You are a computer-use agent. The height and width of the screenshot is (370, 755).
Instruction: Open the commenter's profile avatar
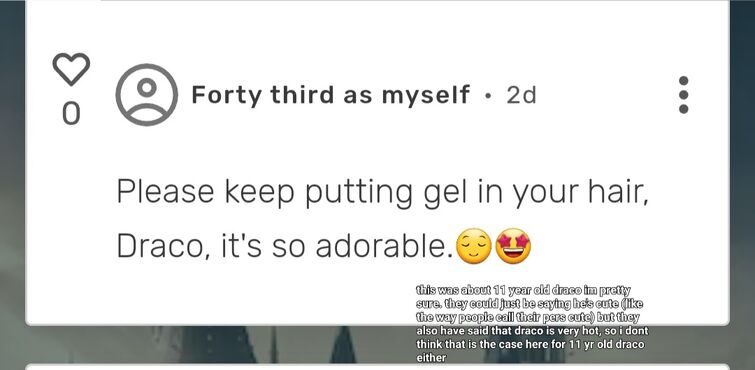click(x=147, y=95)
